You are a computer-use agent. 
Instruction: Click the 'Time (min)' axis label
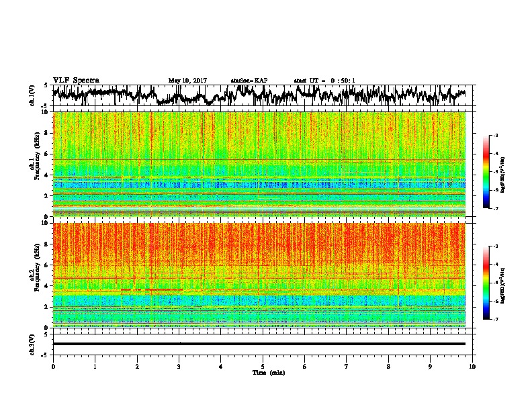[269, 373]
